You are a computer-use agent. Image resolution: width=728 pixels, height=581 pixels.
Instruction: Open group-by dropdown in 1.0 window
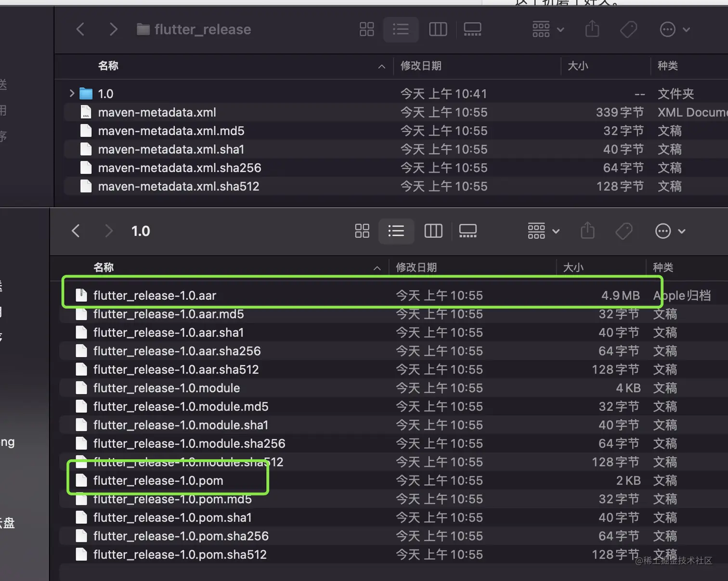[x=544, y=231]
